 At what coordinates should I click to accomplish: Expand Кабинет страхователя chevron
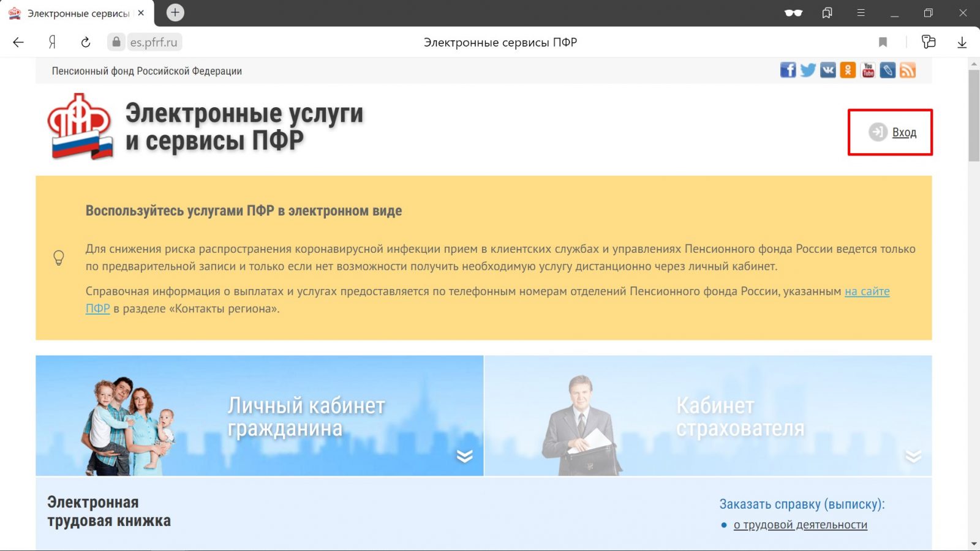pos(913,456)
